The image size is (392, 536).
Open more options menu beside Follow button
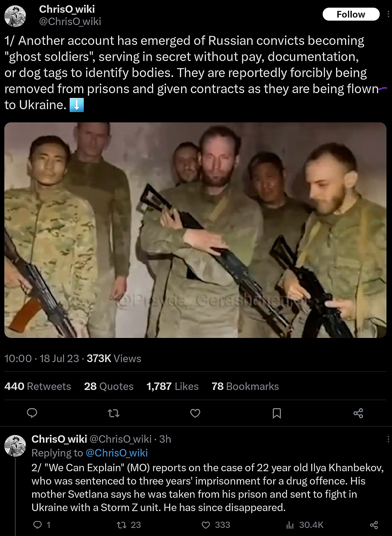pos(388,15)
